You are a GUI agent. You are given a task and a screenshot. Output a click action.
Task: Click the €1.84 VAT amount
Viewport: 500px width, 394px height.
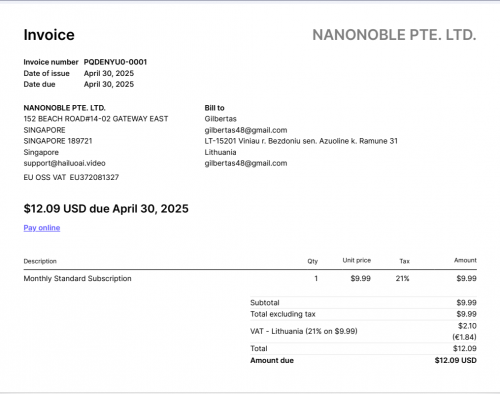464,337
